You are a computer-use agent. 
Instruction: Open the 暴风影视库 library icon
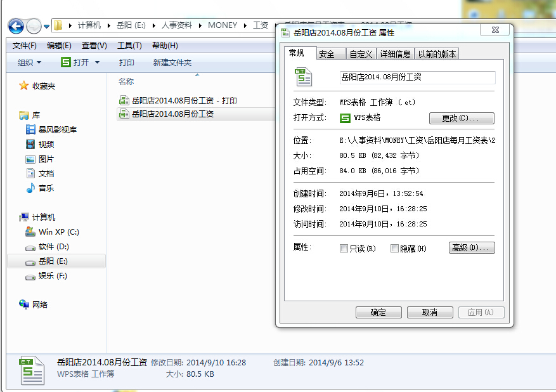point(30,130)
